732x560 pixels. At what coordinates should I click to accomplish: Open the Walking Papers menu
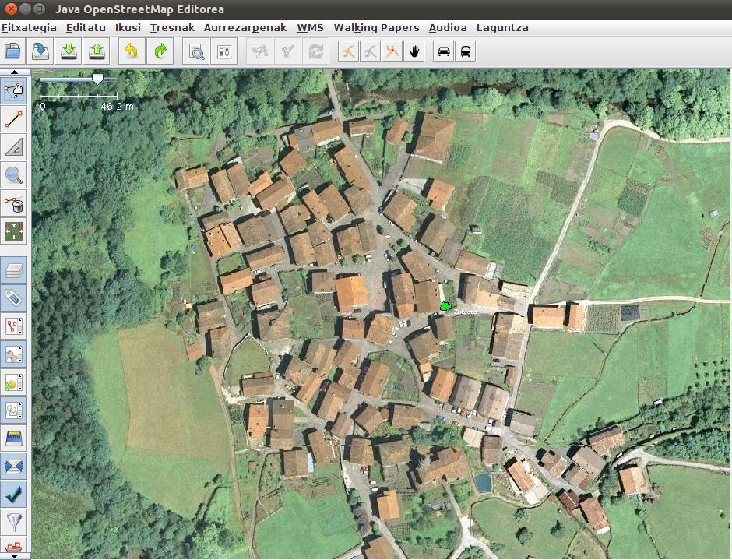tap(376, 27)
